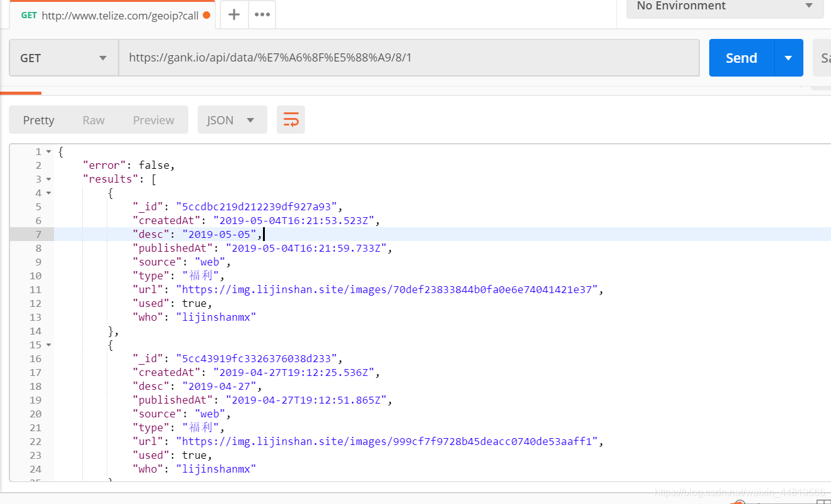Open the JSON format dropdown

232,120
